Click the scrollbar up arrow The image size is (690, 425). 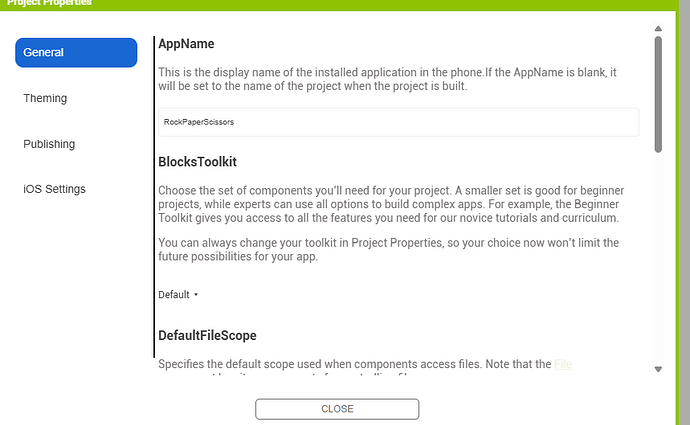tap(658, 28)
